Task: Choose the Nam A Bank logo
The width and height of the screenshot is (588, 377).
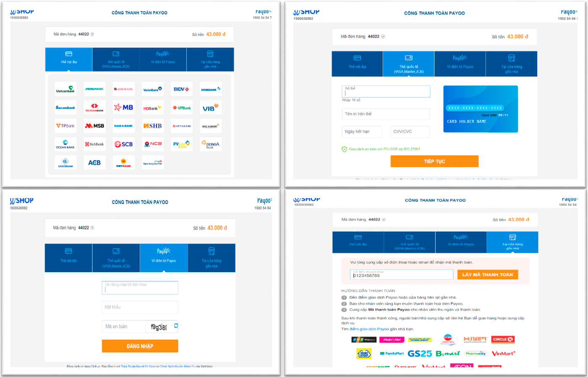Action: (124, 126)
